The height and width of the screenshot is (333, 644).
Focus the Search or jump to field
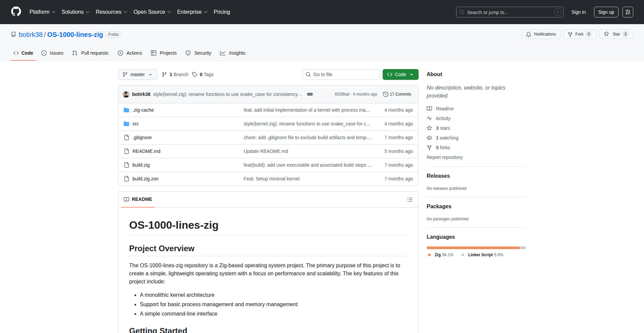(x=509, y=12)
